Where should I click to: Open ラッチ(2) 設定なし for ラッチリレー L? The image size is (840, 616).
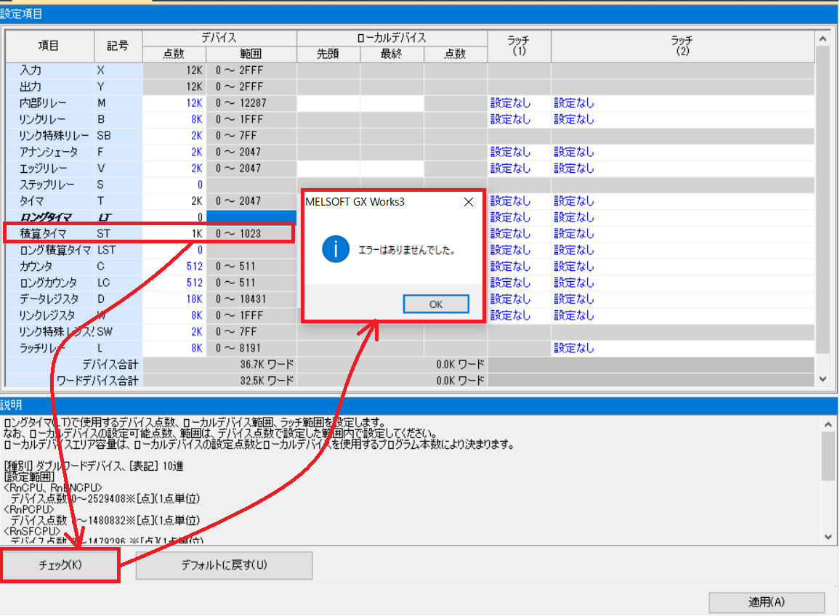574,347
